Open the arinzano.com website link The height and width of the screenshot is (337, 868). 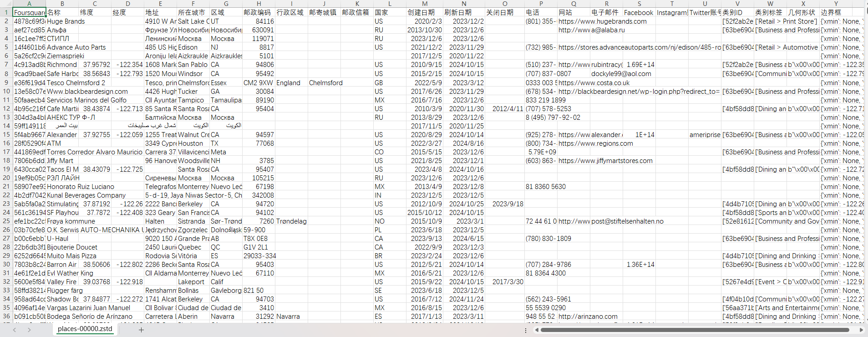click(588, 317)
